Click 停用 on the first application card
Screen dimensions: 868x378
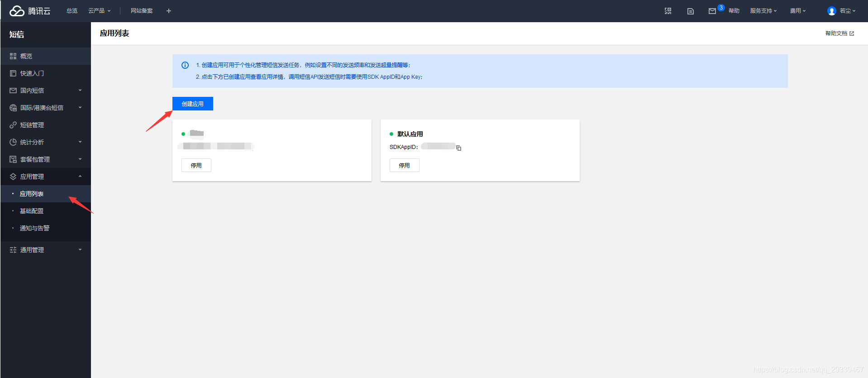click(196, 165)
